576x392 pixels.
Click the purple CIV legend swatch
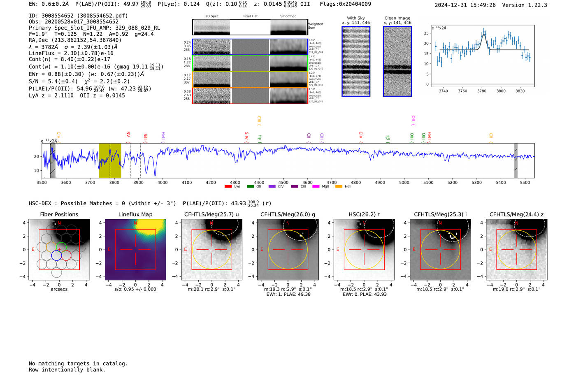pos(272,187)
